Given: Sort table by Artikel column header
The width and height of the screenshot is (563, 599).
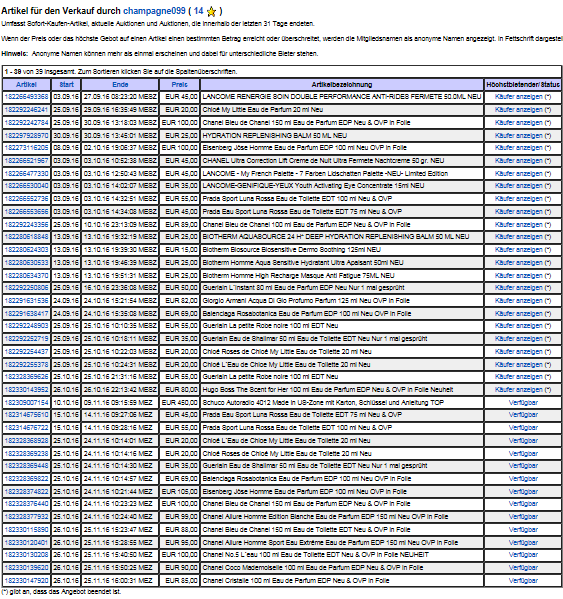Looking at the screenshot, I should 26,84.
